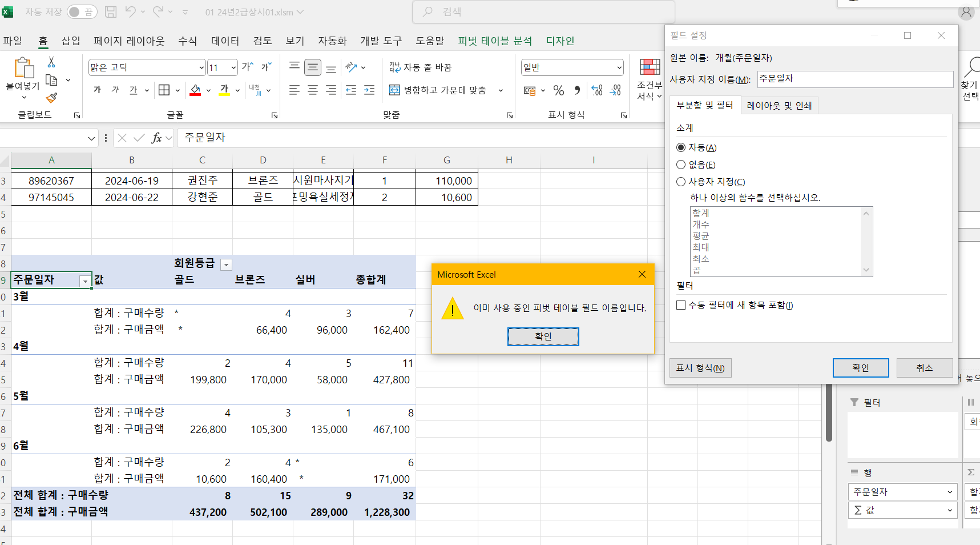Screen dimensions: 980x545
Task: Toggle the 자동 저장 switch
Action: [82, 12]
